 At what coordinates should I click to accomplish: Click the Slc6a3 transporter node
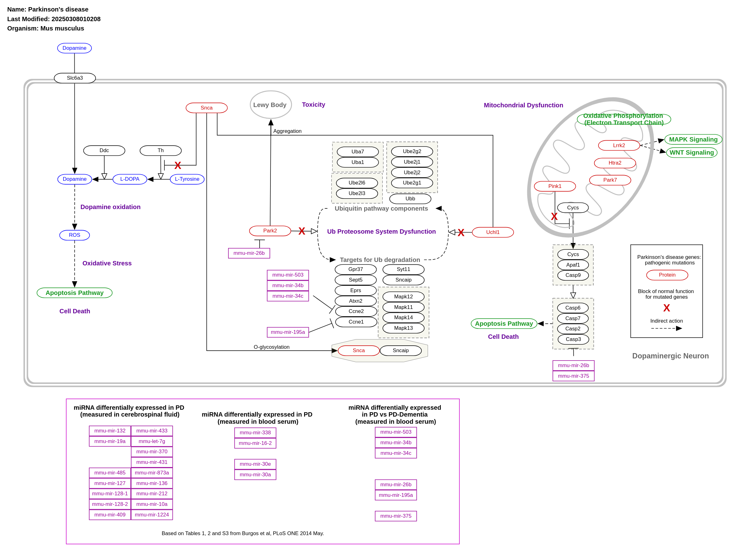[x=75, y=78]
